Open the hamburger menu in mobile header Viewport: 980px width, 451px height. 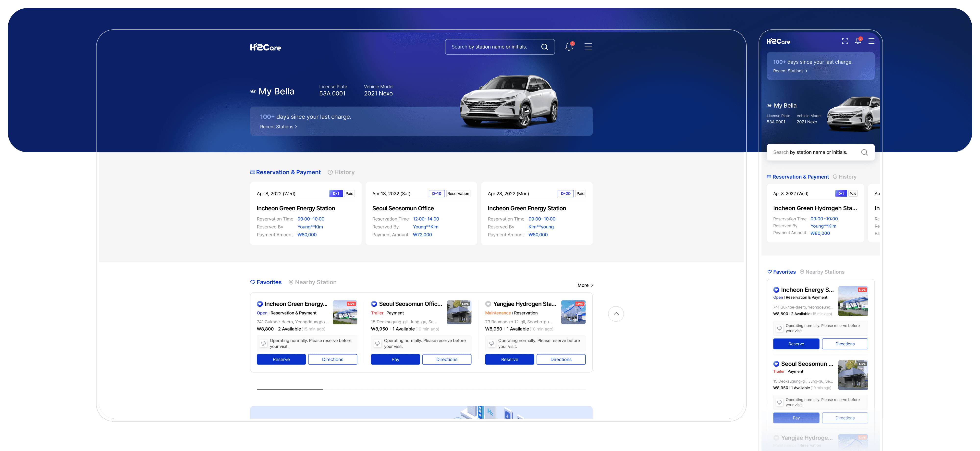(x=871, y=41)
